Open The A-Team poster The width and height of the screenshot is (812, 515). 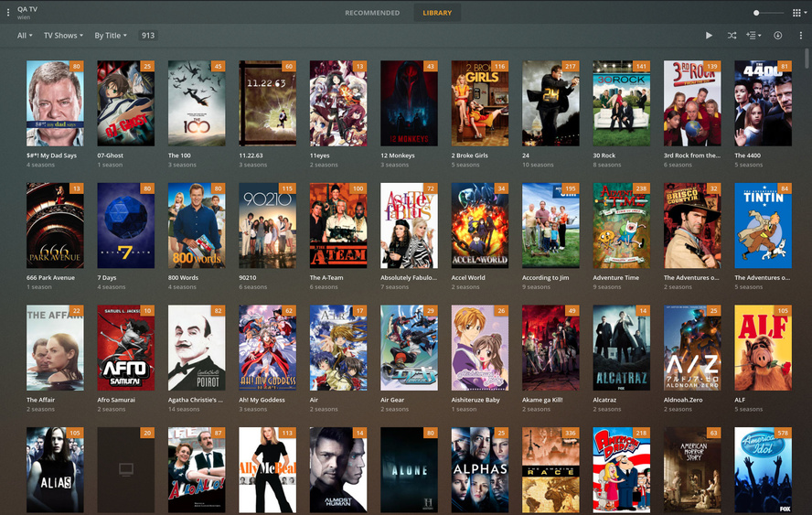338,225
